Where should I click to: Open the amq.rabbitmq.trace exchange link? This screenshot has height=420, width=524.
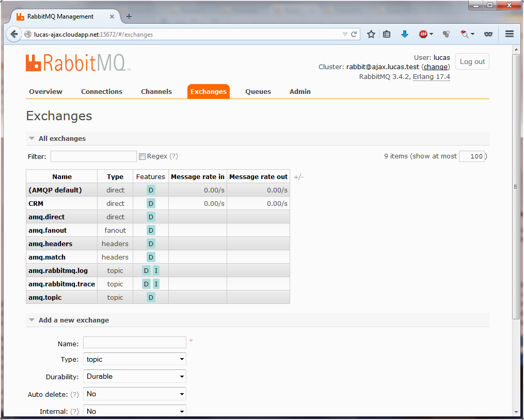pyautogui.click(x=61, y=284)
